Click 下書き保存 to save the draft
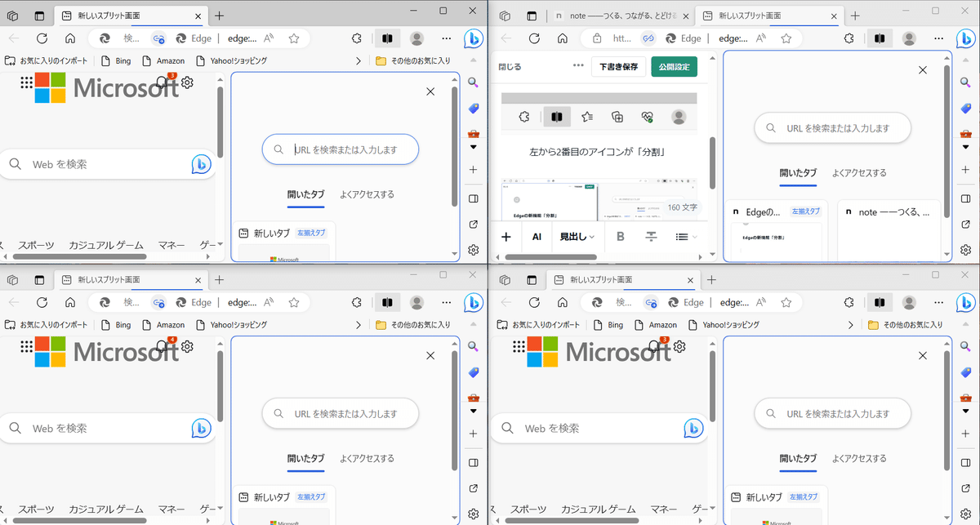 (618, 66)
